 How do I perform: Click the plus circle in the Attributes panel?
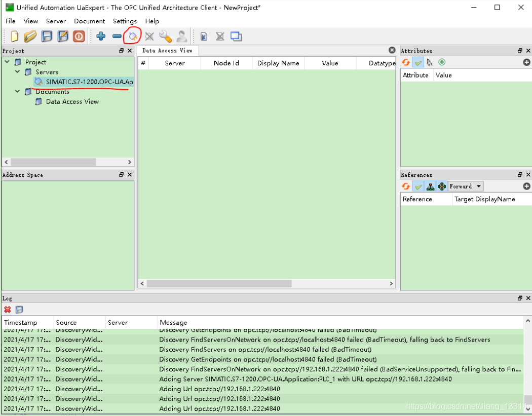pyautogui.click(x=526, y=62)
